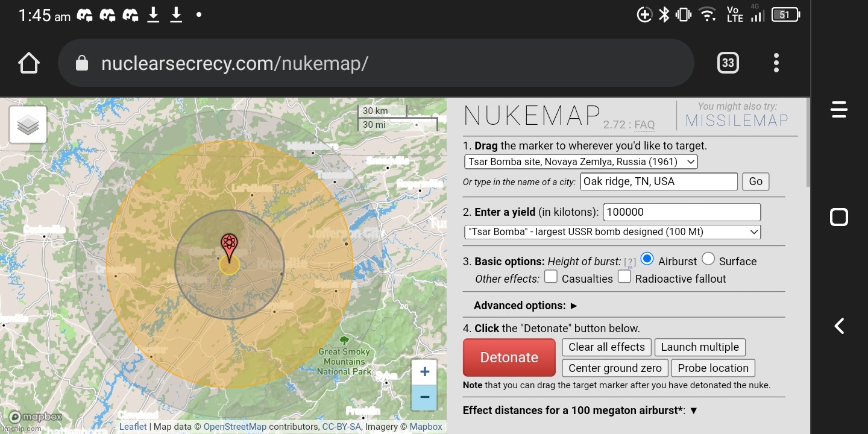The image size is (868, 434).
Task: Click the Launch multiple button
Action: [700, 347]
